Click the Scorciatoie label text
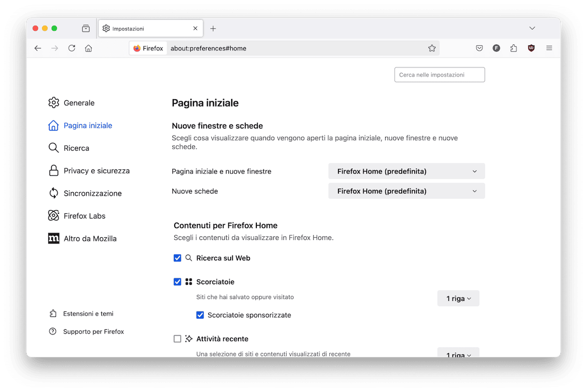 tap(215, 282)
